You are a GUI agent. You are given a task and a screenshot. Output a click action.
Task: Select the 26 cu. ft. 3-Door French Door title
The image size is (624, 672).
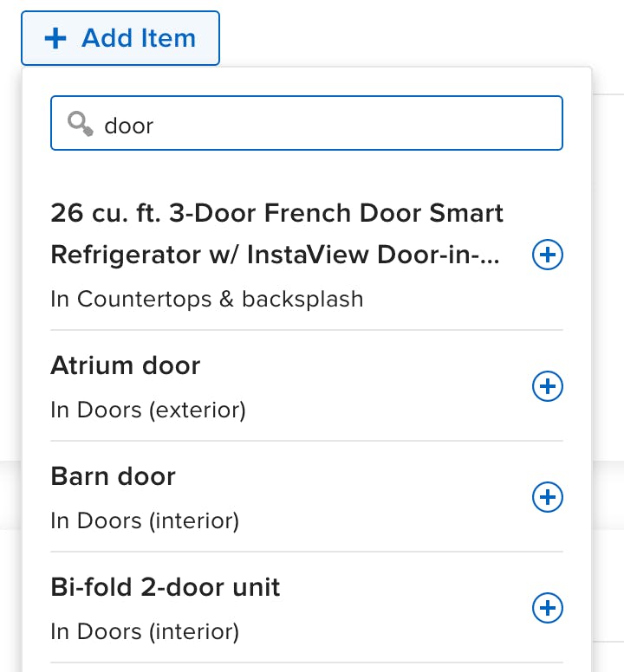277,213
